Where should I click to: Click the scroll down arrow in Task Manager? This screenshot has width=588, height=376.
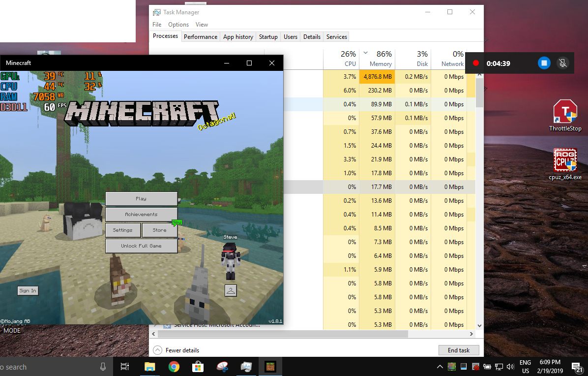point(479,326)
